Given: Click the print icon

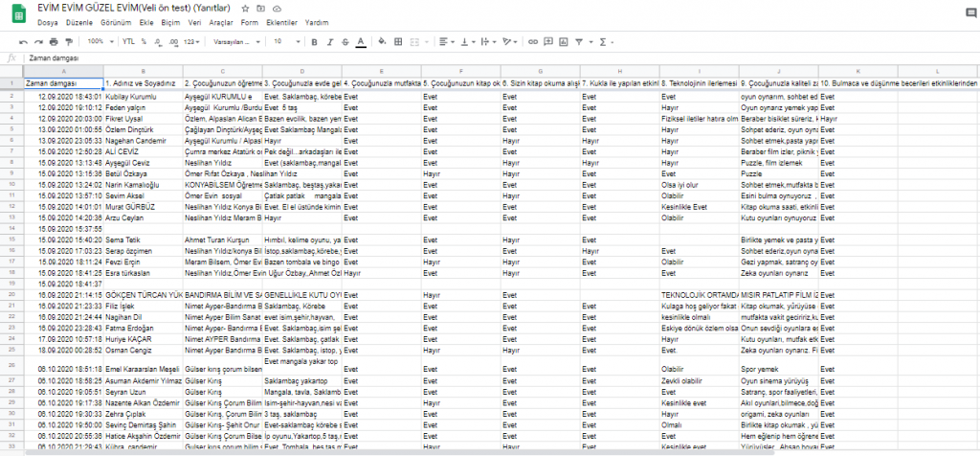Looking at the screenshot, I should click(x=54, y=42).
